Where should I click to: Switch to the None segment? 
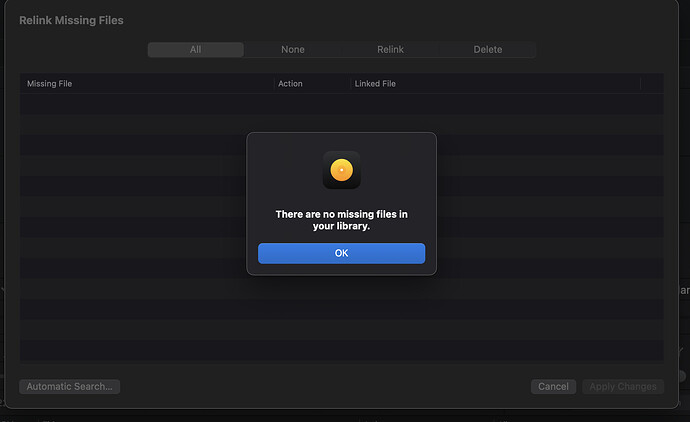tap(292, 49)
